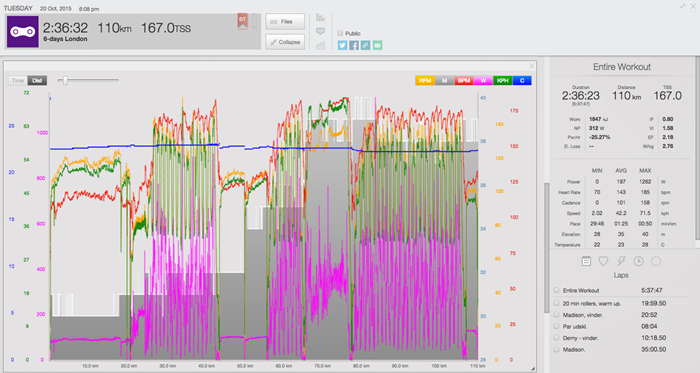Toggle the blue C temperature series
The image size is (700, 373).
[x=522, y=80]
